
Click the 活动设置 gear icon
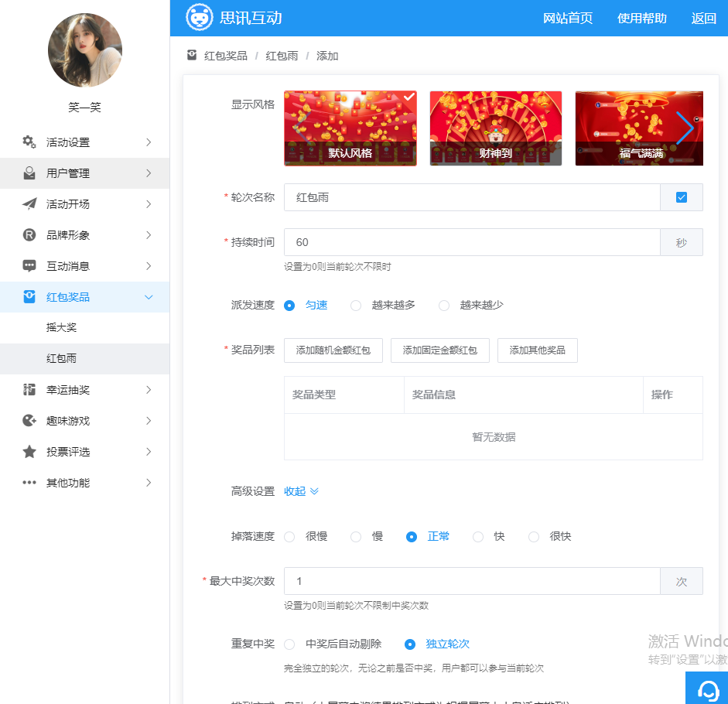(x=29, y=142)
